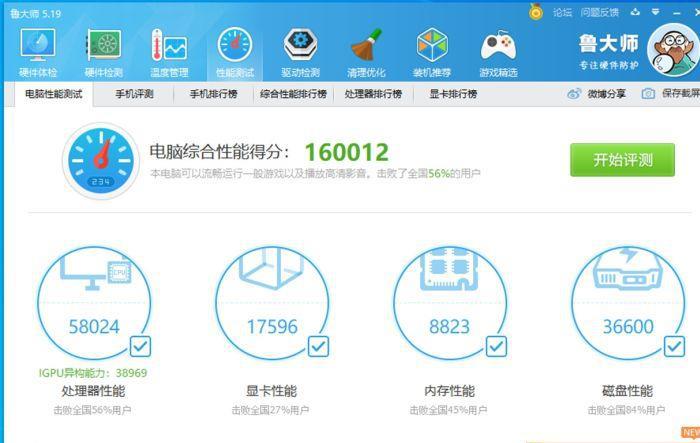Click the disk score 36600
This screenshot has width=700, height=443.
pyautogui.click(x=628, y=326)
